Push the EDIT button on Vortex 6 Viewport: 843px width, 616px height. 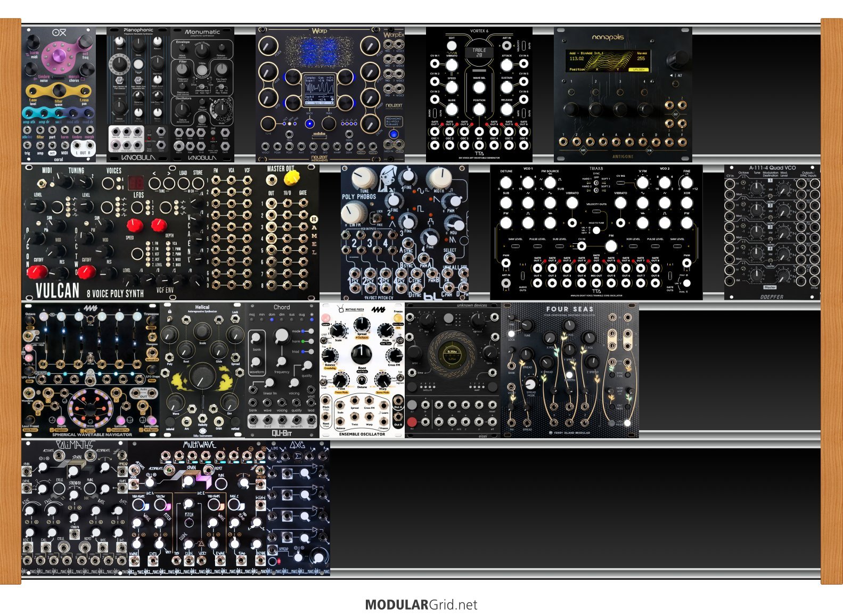click(452, 46)
